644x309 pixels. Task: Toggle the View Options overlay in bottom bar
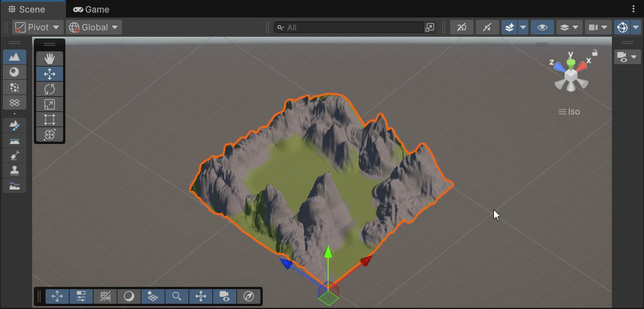click(x=153, y=296)
